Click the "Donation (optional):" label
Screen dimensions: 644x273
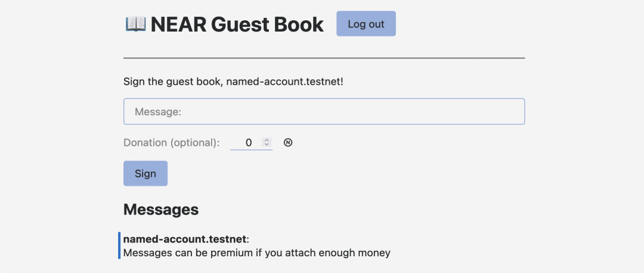pyautogui.click(x=171, y=143)
